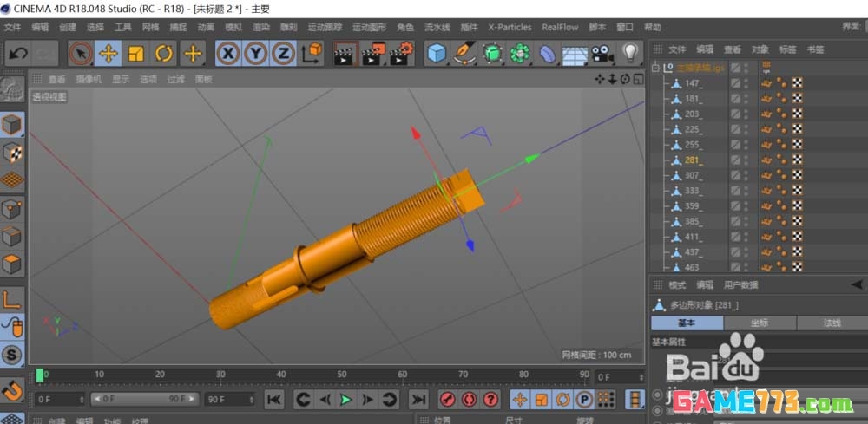Toggle position keyframe recording
The image size is (868, 424).
pyautogui.click(x=519, y=399)
